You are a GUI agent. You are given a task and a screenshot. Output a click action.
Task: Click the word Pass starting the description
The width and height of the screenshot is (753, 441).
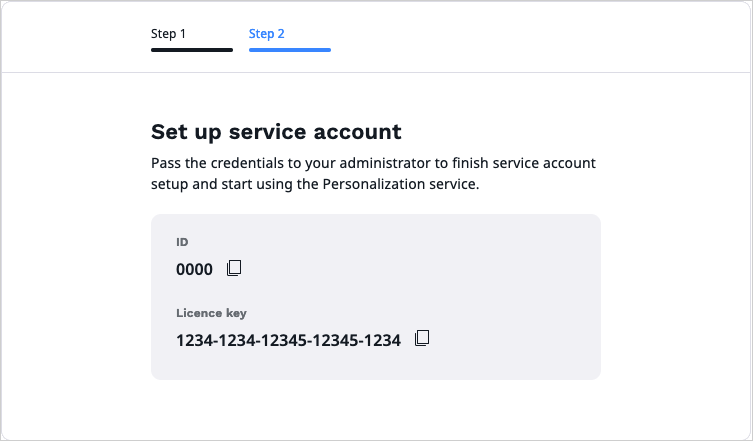pyautogui.click(x=166, y=163)
